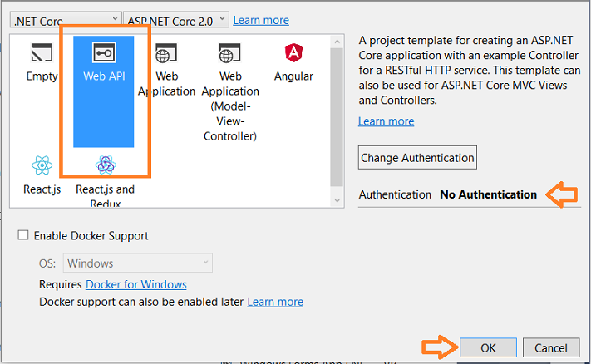
Task: Select the Empty project template icon
Action: point(42,52)
